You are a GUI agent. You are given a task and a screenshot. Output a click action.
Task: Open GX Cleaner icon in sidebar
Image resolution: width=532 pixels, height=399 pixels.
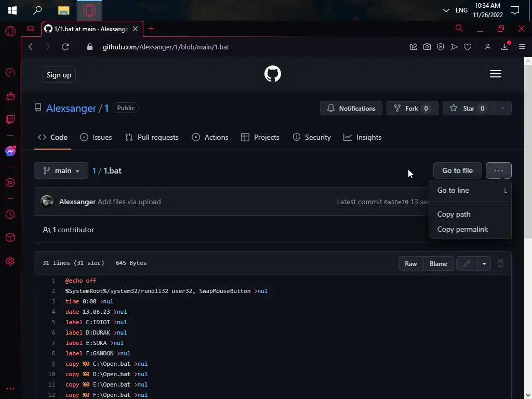[10, 96]
